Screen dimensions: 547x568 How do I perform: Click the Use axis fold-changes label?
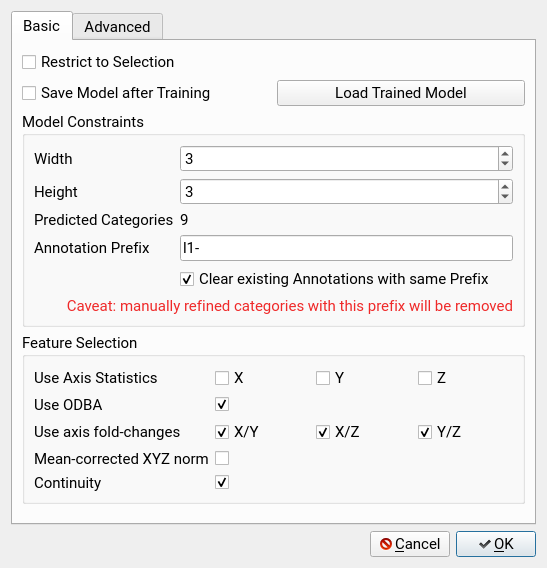(107, 432)
